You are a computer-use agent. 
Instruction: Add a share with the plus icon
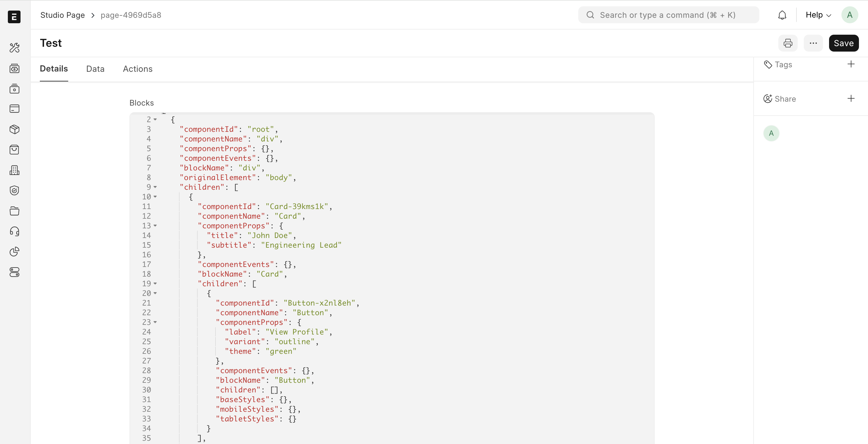(851, 98)
